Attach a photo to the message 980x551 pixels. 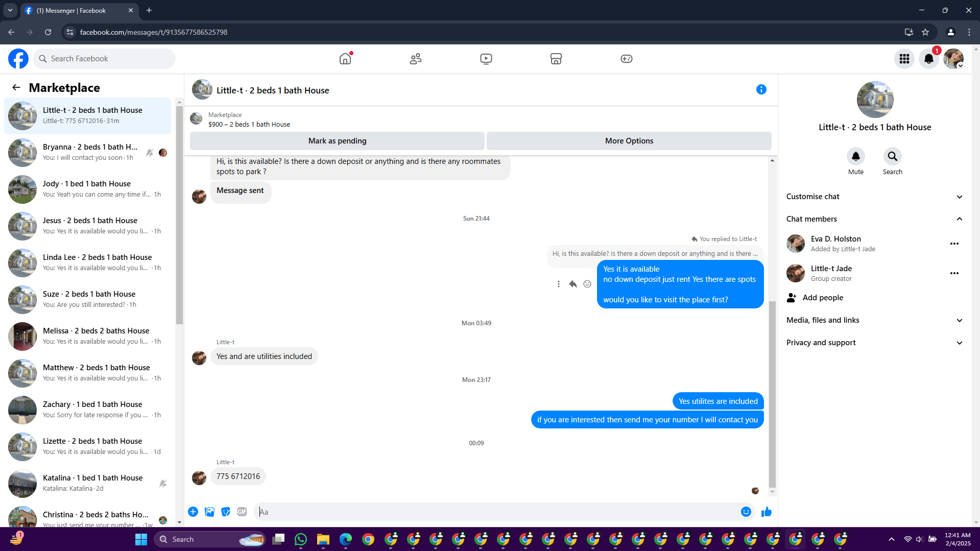(209, 512)
